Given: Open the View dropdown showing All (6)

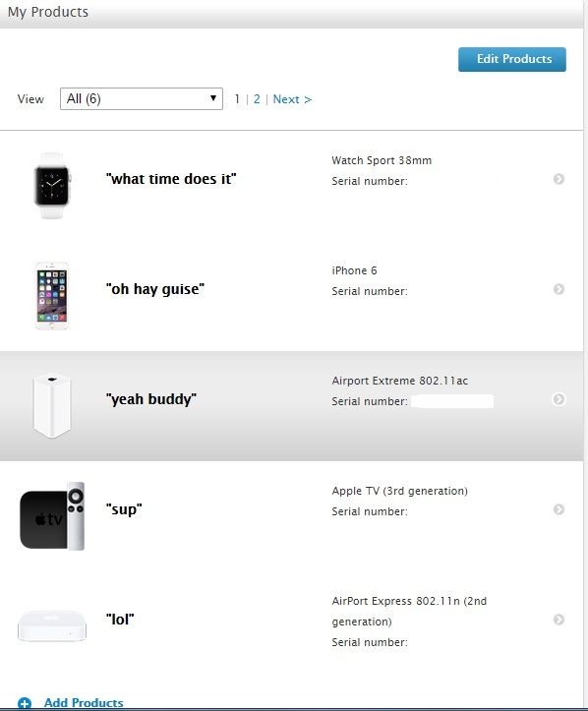Looking at the screenshot, I should tap(142, 99).
